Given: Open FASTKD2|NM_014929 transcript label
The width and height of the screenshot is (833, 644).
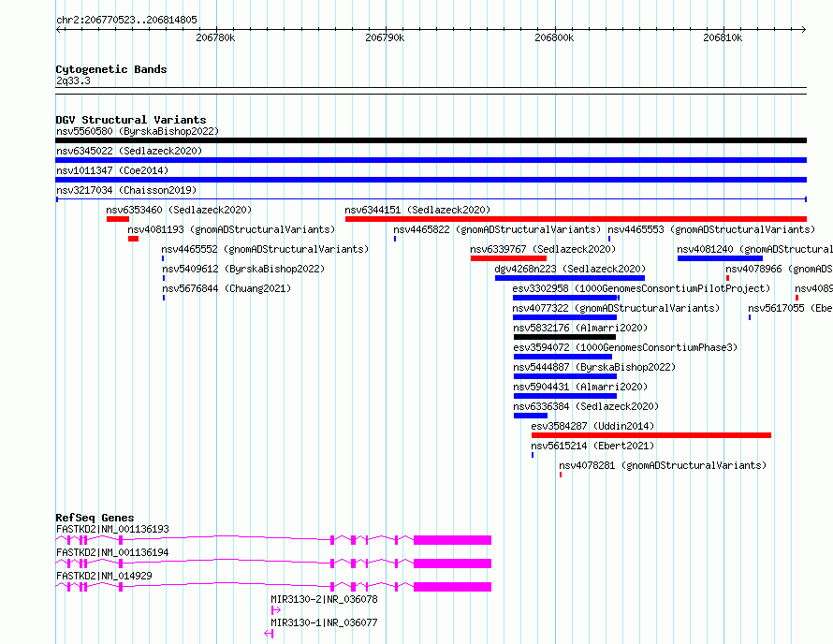Looking at the screenshot, I should coord(104,576).
